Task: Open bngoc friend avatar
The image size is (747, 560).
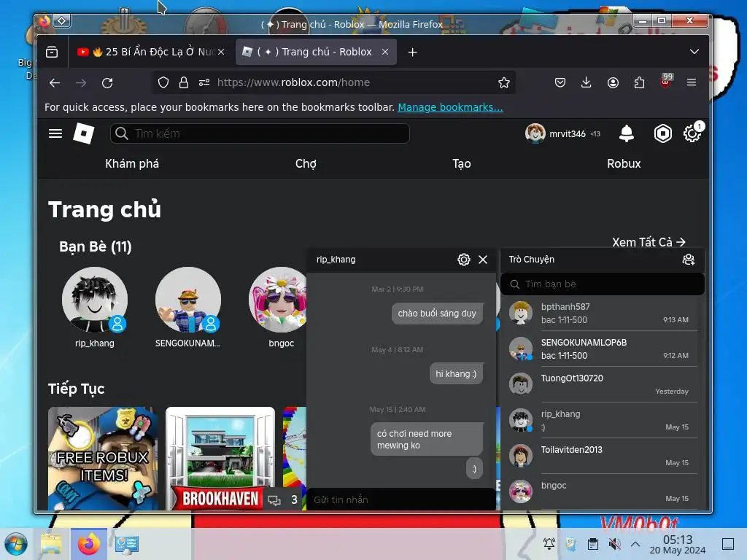Action: tap(278, 300)
